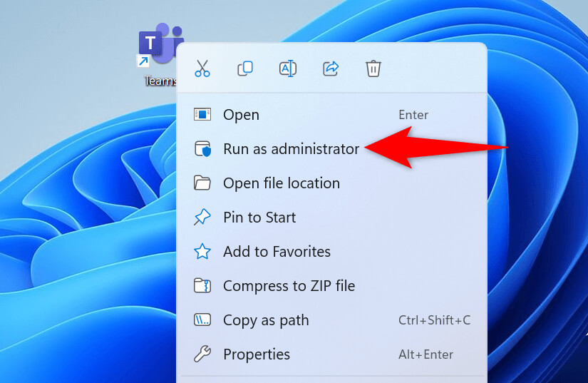Click the pushpin icon beside Pin to Start

click(202, 218)
